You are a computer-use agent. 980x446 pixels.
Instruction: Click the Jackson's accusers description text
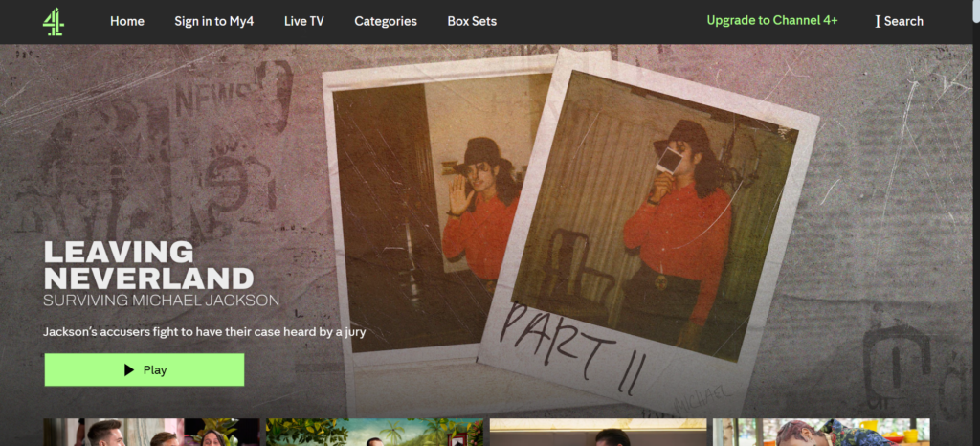(205, 332)
